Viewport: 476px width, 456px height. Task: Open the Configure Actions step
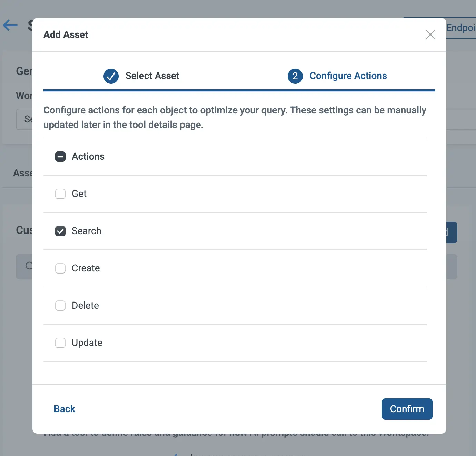click(348, 76)
